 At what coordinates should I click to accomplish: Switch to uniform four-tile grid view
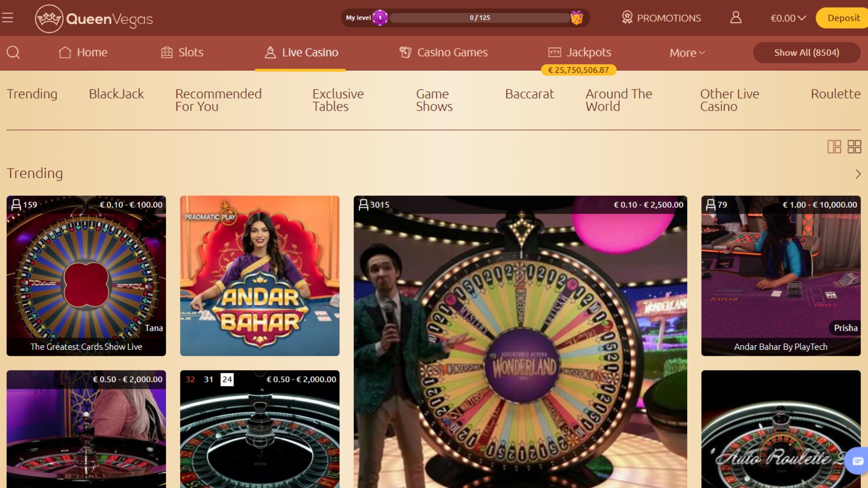pyautogui.click(x=854, y=146)
